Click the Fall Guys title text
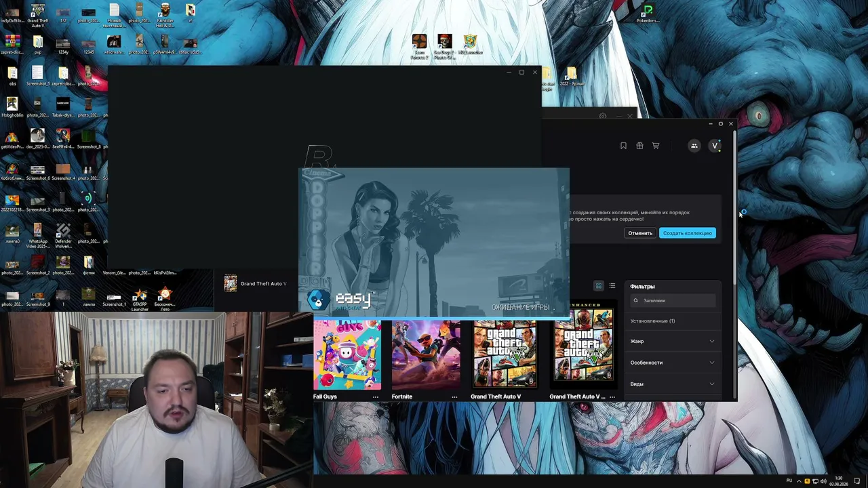 pos(325,396)
